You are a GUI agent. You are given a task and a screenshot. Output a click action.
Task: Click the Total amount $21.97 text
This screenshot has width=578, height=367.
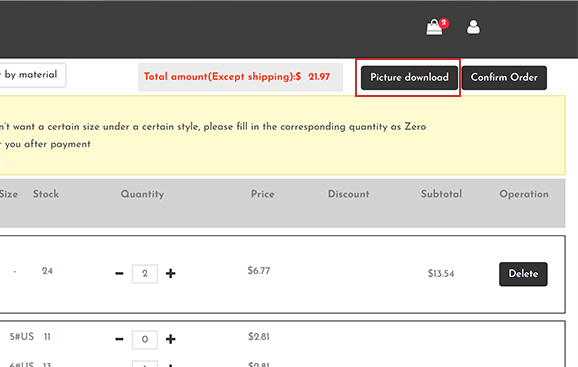click(237, 77)
